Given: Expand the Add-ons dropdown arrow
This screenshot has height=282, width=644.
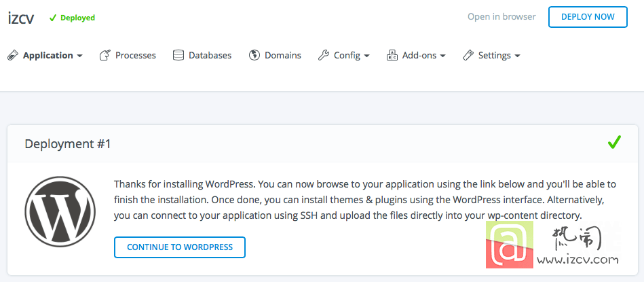Looking at the screenshot, I should (x=442, y=56).
